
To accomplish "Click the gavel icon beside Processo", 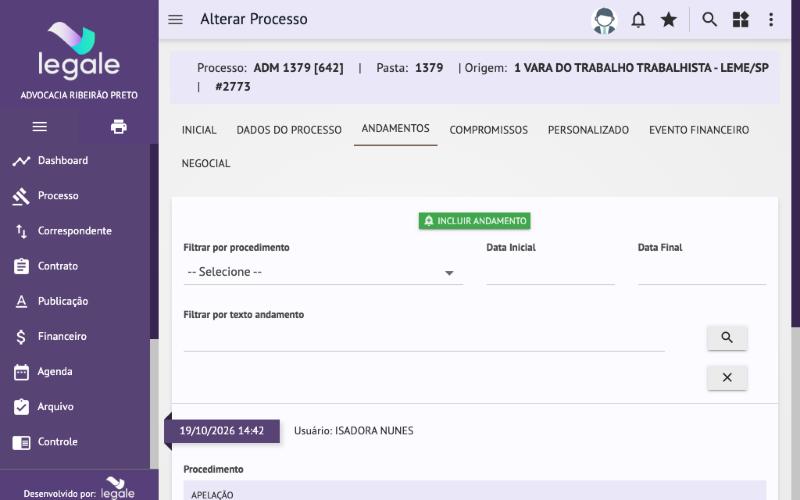I will point(21,196).
